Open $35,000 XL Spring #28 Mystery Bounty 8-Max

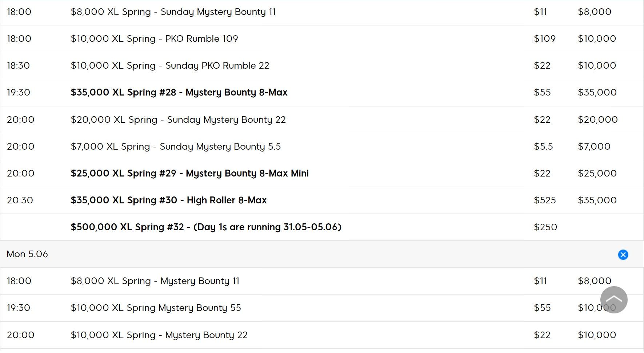[x=179, y=93]
